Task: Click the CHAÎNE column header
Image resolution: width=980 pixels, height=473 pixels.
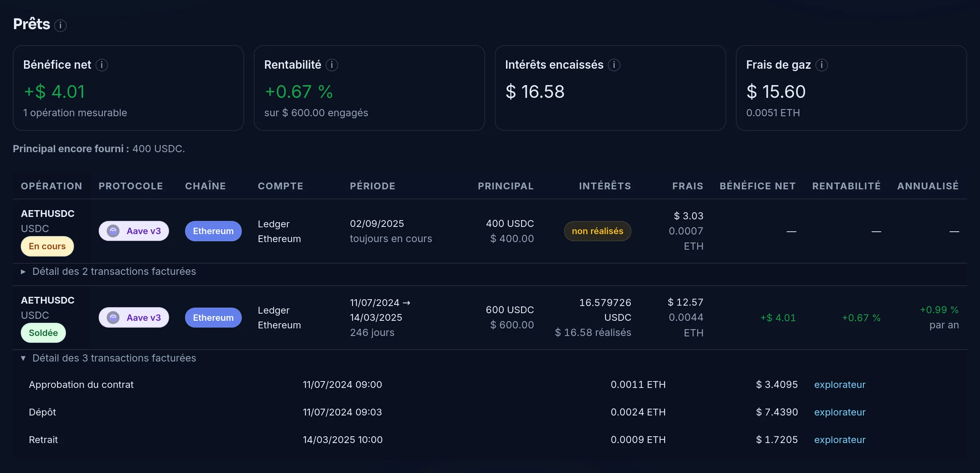Action: tap(205, 186)
